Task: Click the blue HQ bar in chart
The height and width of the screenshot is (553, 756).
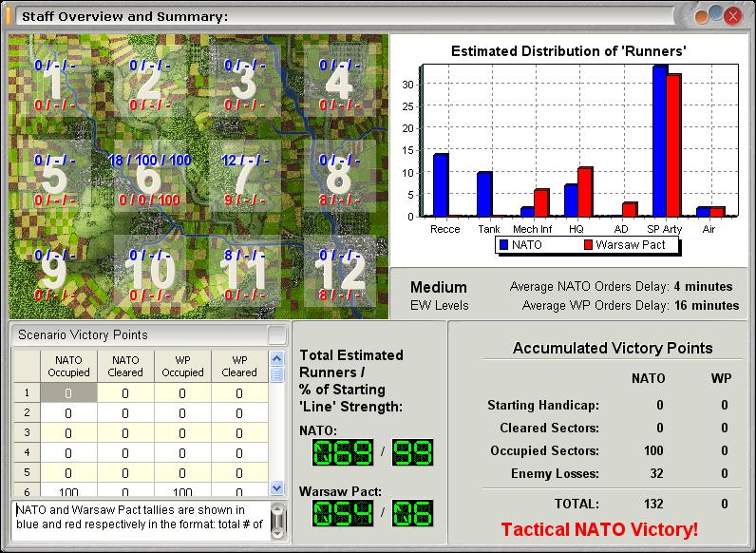Action: point(572,200)
